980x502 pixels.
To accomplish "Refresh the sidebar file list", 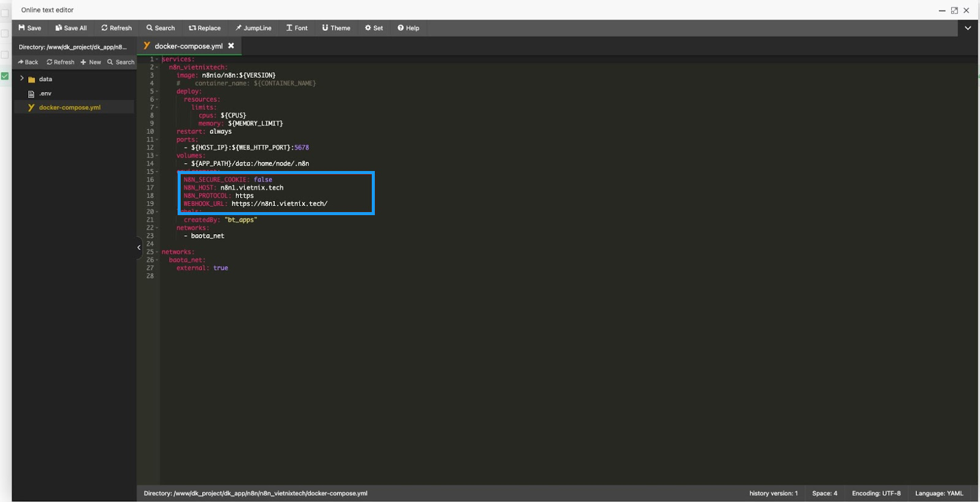I will [x=61, y=62].
